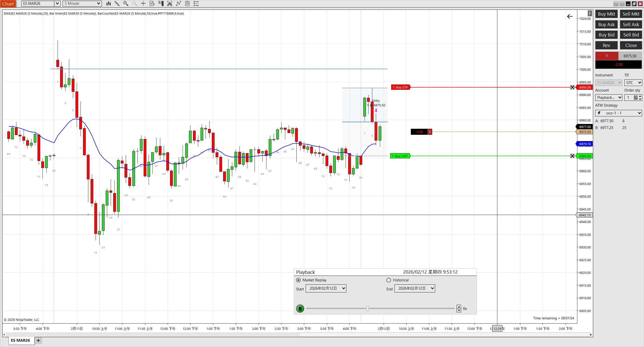
Task: Select the Historical radio button
Action: click(x=389, y=280)
